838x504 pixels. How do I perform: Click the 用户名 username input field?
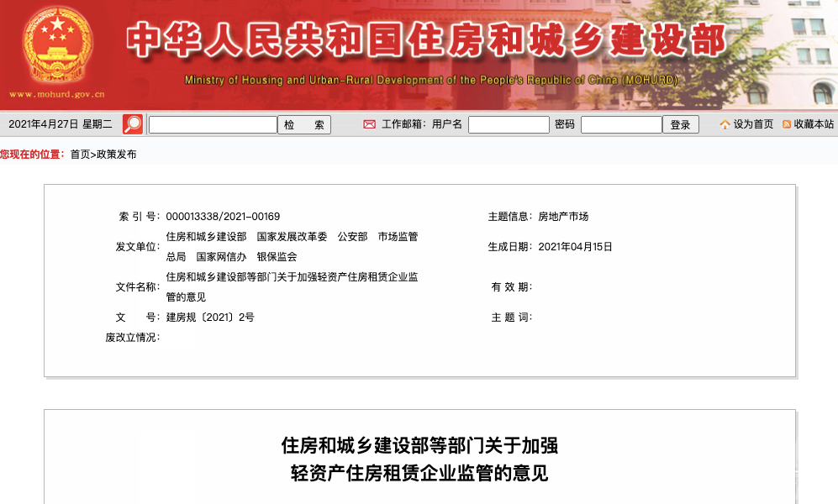point(509,123)
